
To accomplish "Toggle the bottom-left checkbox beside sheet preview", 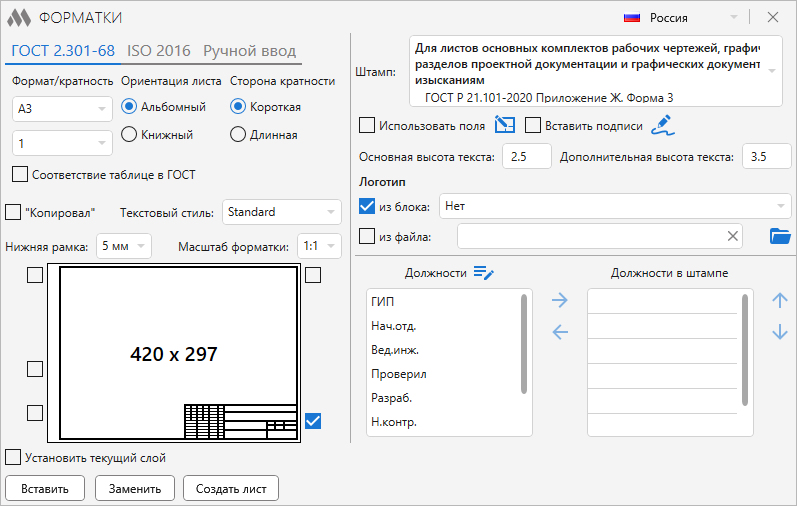I will (35, 412).
